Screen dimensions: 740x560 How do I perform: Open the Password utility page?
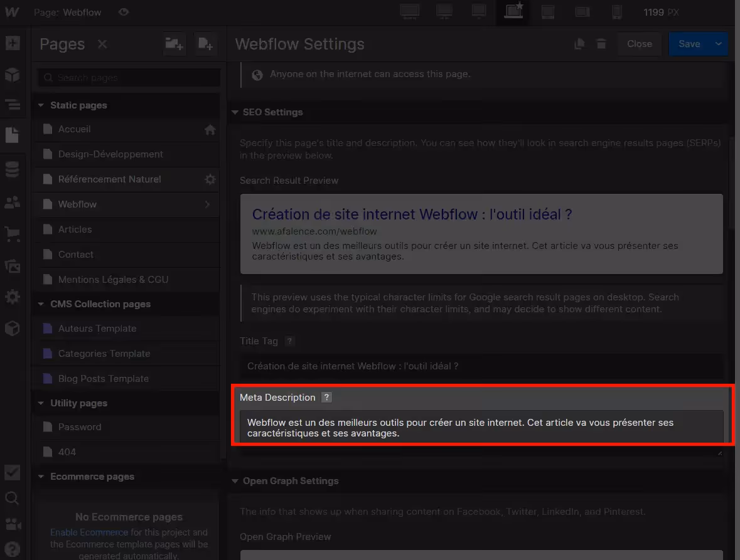click(x=127, y=427)
